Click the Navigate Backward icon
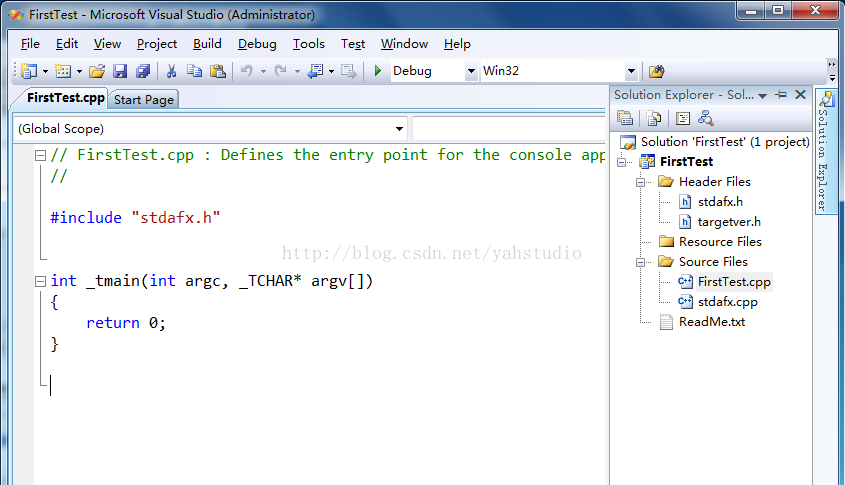845x485 pixels. [x=315, y=71]
